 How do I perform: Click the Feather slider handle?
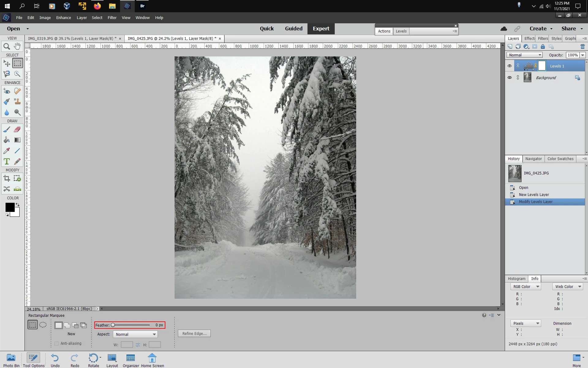tap(113, 325)
